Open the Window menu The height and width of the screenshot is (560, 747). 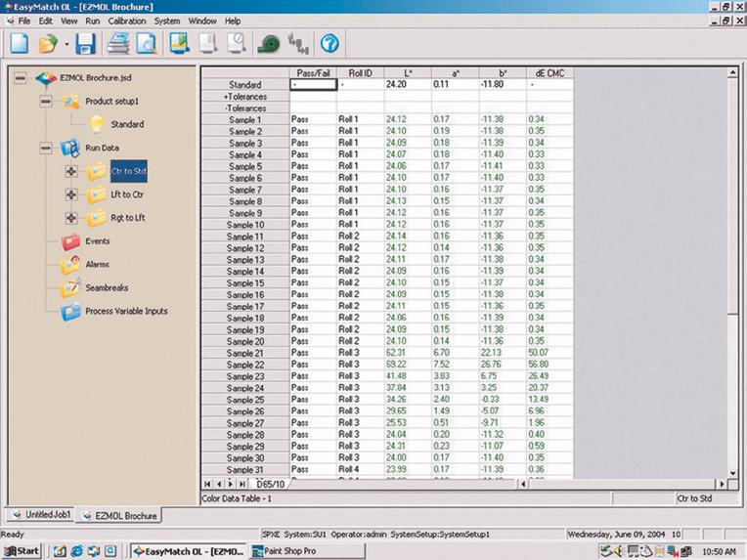pyautogui.click(x=202, y=21)
